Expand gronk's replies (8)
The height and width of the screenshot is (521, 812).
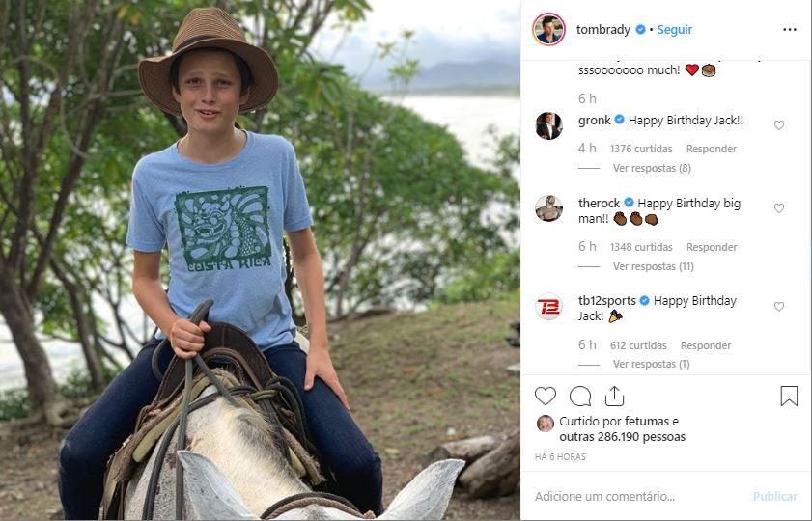coord(652,168)
